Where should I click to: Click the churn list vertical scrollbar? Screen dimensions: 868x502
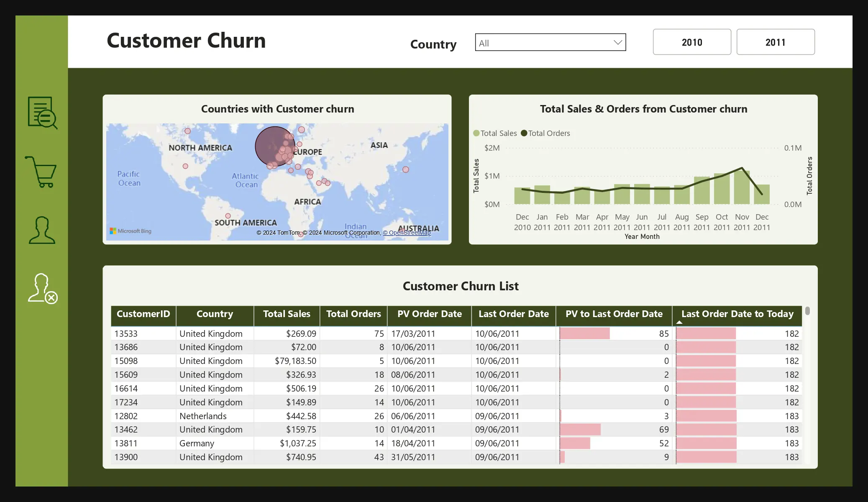[x=807, y=311]
